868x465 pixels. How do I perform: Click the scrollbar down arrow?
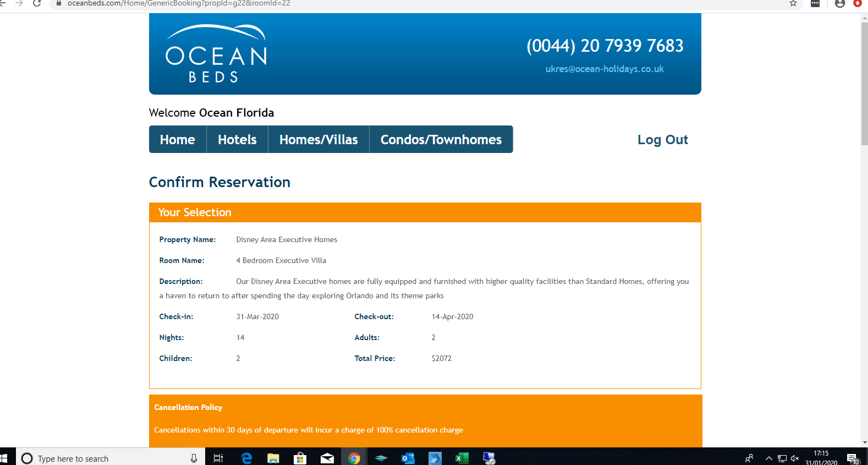[x=864, y=442]
